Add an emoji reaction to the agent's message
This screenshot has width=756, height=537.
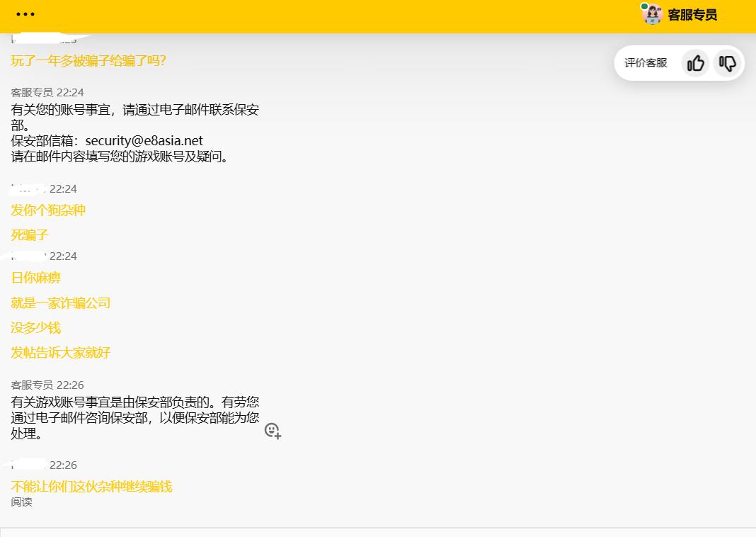(272, 431)
